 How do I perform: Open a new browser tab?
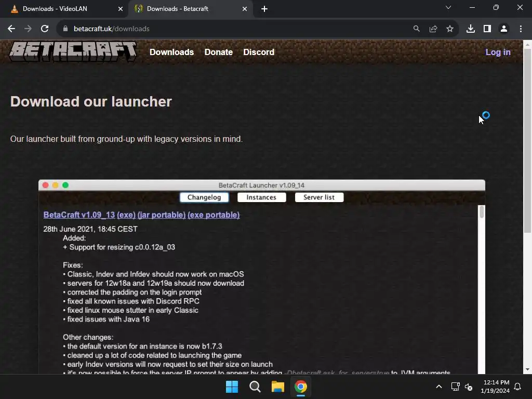(x=264, y=9)
